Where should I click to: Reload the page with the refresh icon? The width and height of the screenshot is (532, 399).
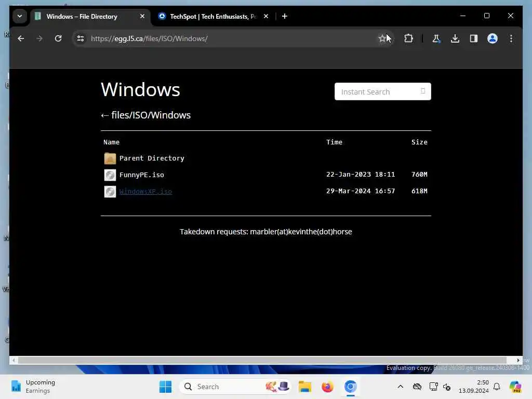tap(58, 38)
